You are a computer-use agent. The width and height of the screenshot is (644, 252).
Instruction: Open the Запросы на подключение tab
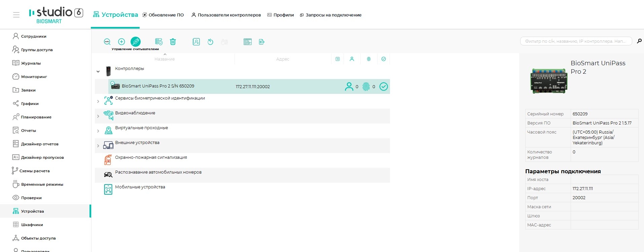[x=331, y=15]
